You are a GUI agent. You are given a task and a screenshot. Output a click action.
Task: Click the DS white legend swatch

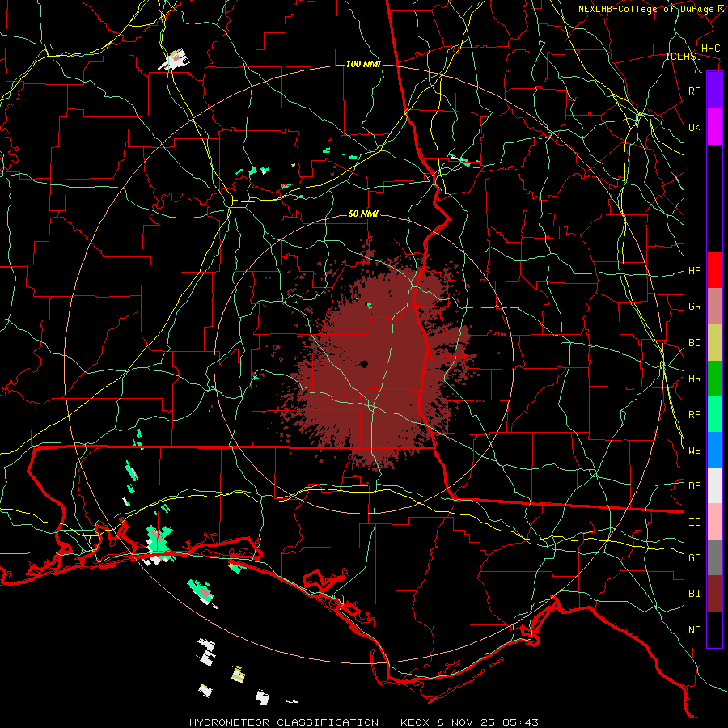point(714,485)
